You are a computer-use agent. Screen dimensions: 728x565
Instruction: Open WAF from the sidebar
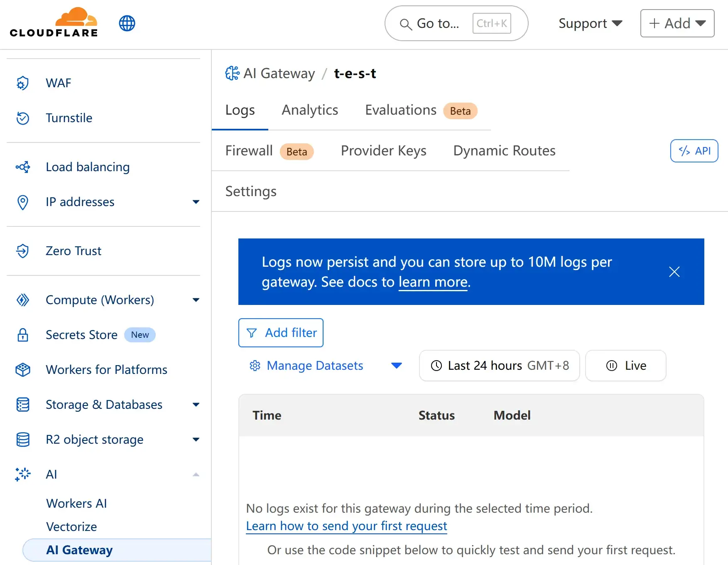(x=59, y=83)
